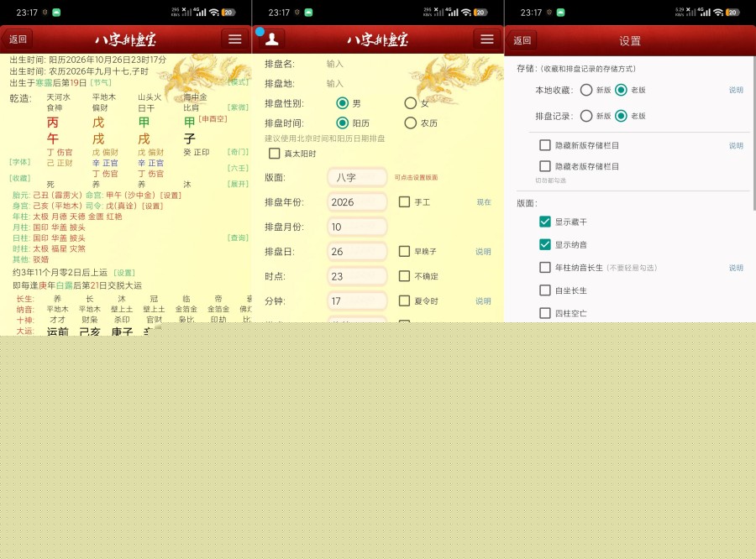Tap 返回 on the 设置 screen
Image resolution: width=756 pixels, height=559 pixels.
coord(522,40)
